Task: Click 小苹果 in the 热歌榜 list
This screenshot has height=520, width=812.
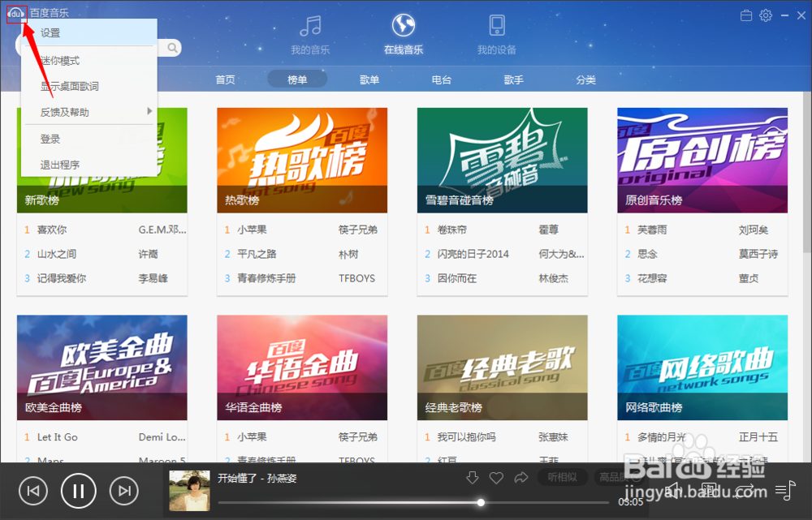Action: point(252,230)
